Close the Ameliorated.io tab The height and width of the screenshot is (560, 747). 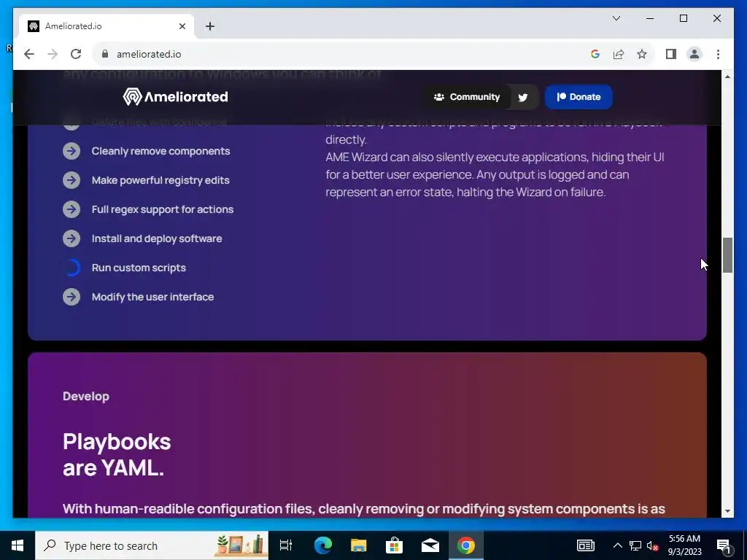click(182, 26)
